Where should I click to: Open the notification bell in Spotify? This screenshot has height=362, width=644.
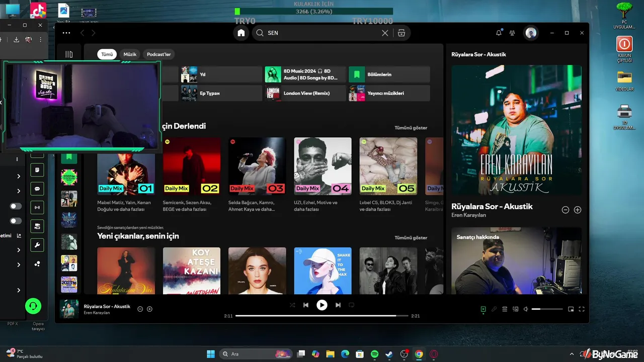pos(499,33)
